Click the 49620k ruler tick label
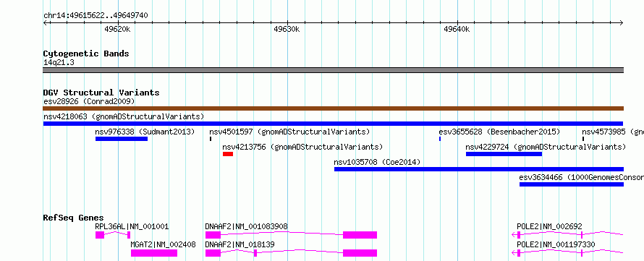Image resolution: width=644 pixels, height=261 pixels. (118, 29)
